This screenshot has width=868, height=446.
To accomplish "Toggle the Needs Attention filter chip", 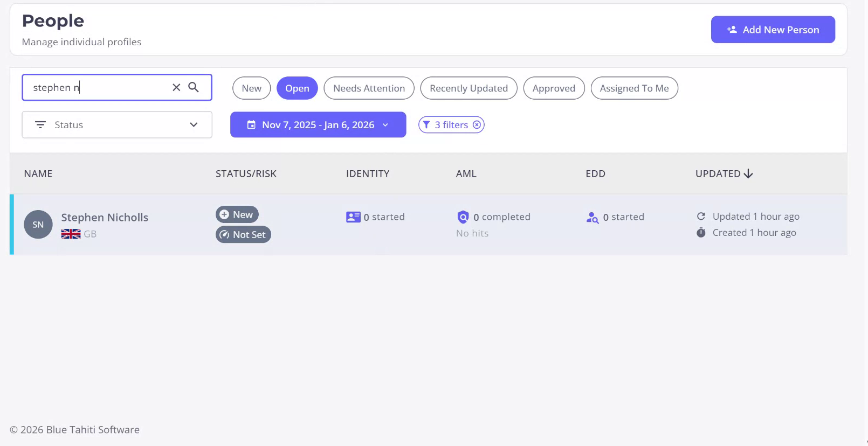I will [369, 88].
